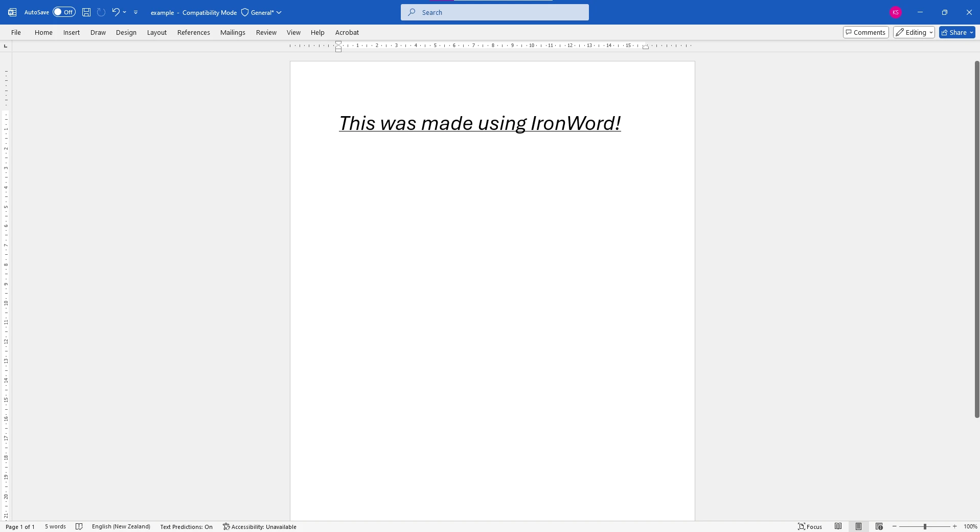
Task: Click in the Search box
Action: (494, 12)
